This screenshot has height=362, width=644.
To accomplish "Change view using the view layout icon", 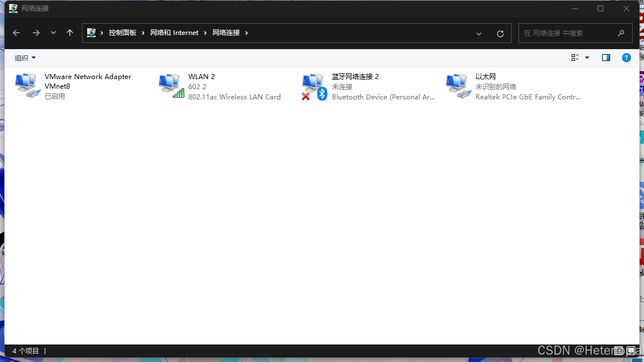I will [575, 58].
